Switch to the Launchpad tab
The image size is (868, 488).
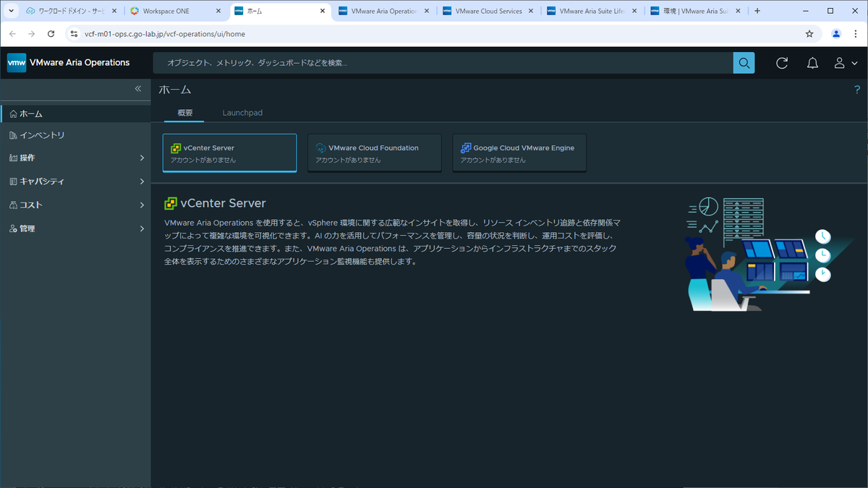click(x=242, y=113)
